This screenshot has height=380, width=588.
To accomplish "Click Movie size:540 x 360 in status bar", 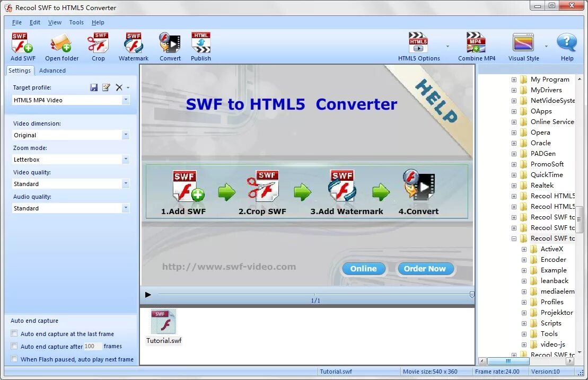I will tap(430, 372).
